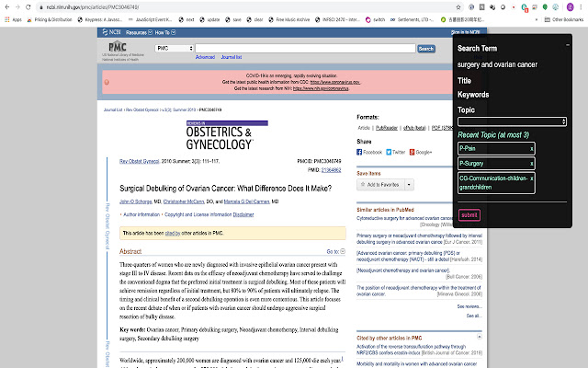Click 'See reviews...' link
This screenshot has height=368, width=588.
tap(469, 306)
